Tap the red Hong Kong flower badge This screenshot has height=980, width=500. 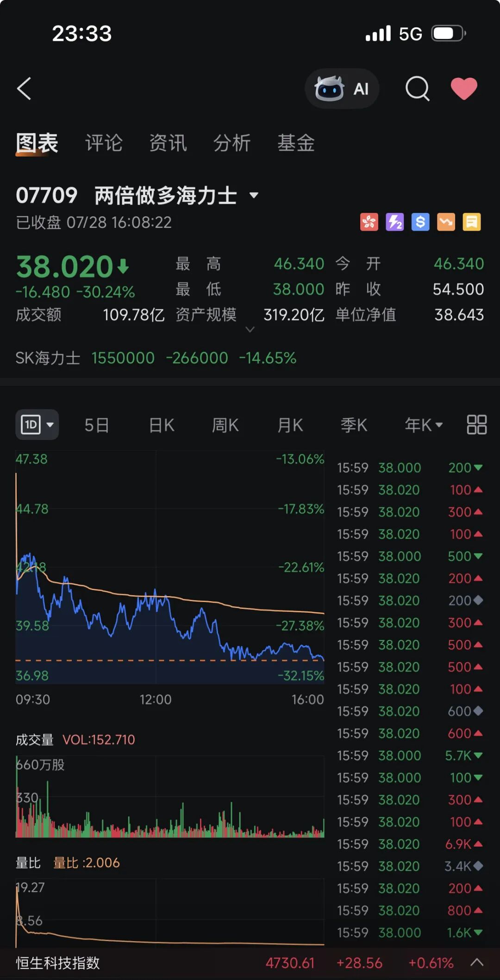tap(369, 222)
